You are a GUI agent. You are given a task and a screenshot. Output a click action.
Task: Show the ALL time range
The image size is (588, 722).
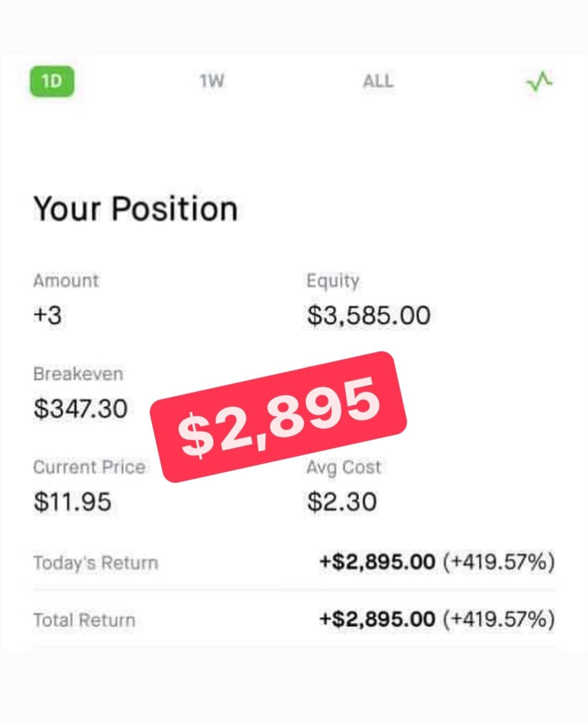378,82
